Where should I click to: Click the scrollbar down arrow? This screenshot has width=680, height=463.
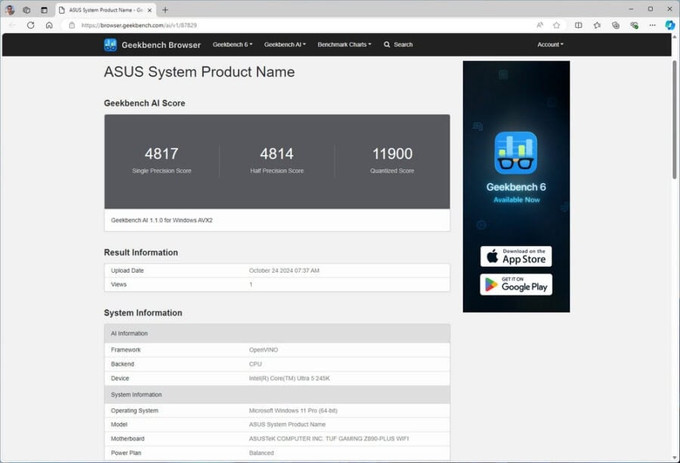point(674,457)
